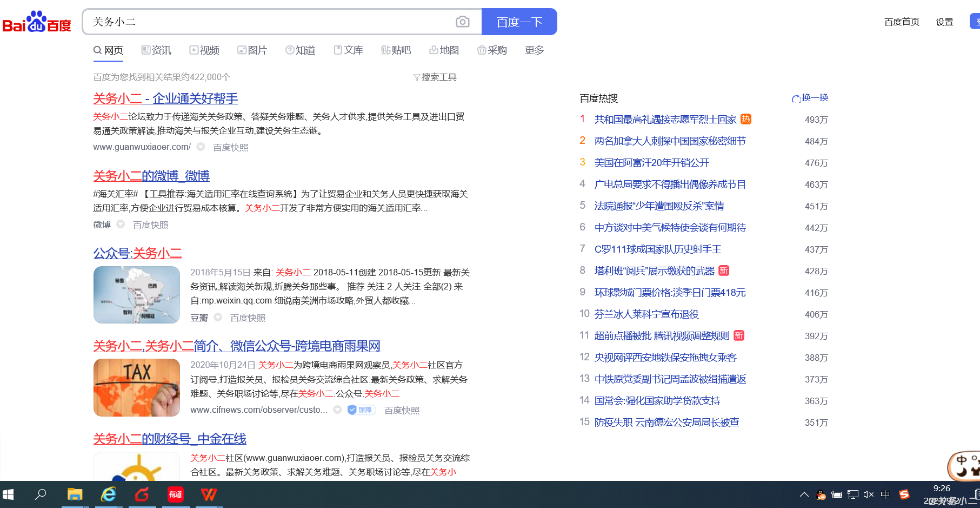Open www.cifnews.com/observer link
Screen dimensions: 980x508
259,410
